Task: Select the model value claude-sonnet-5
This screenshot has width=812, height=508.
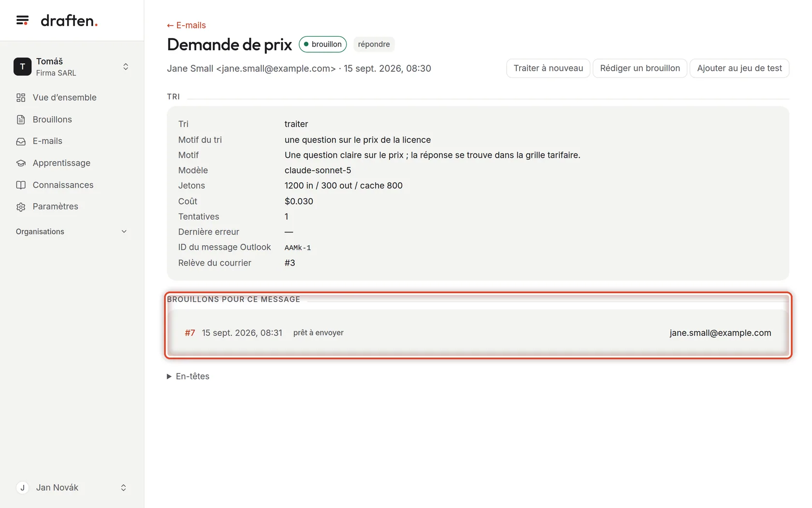Action: pos(318,170)
